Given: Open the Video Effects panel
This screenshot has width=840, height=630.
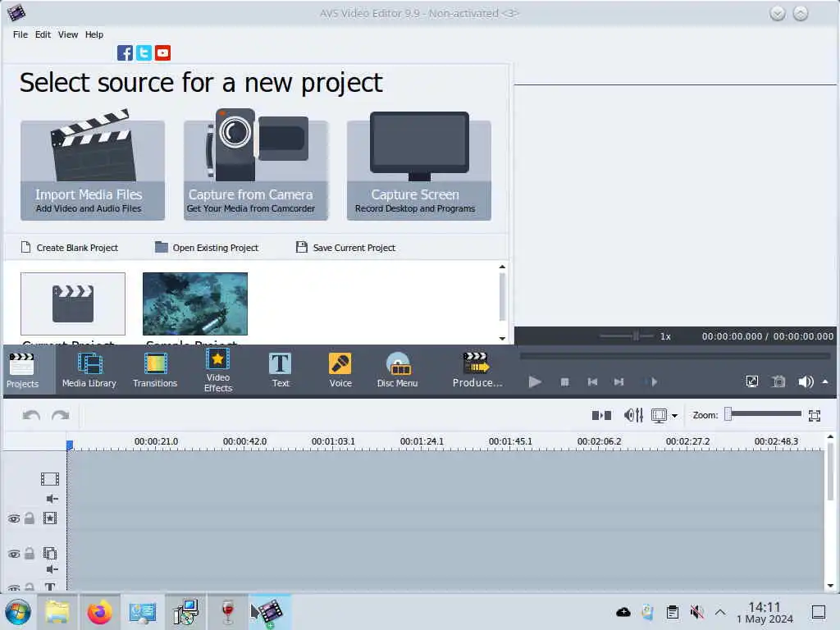Looking at the screenshot, I should click(x=218, y=371).
